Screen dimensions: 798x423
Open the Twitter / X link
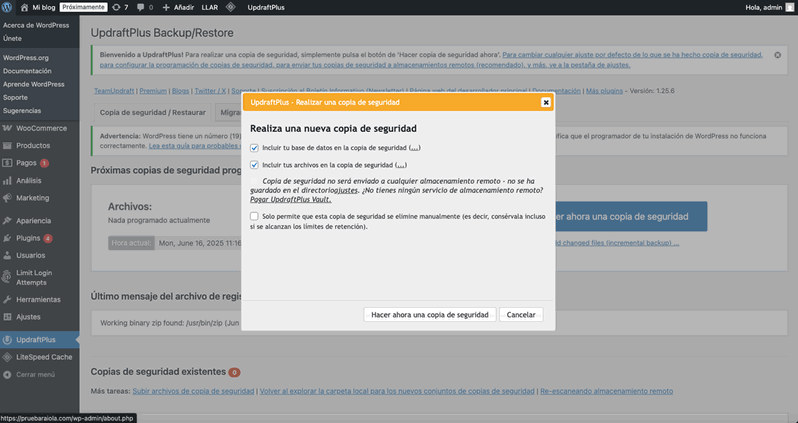(210, 91)
